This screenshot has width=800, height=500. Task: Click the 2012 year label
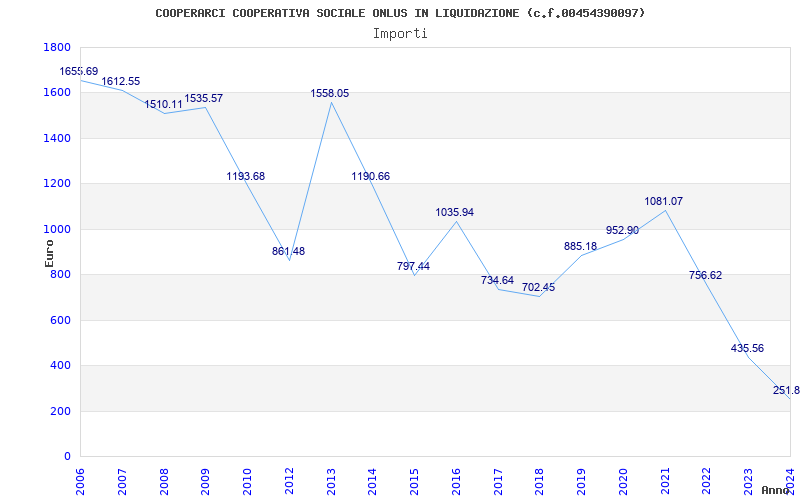tap(289, 482)
